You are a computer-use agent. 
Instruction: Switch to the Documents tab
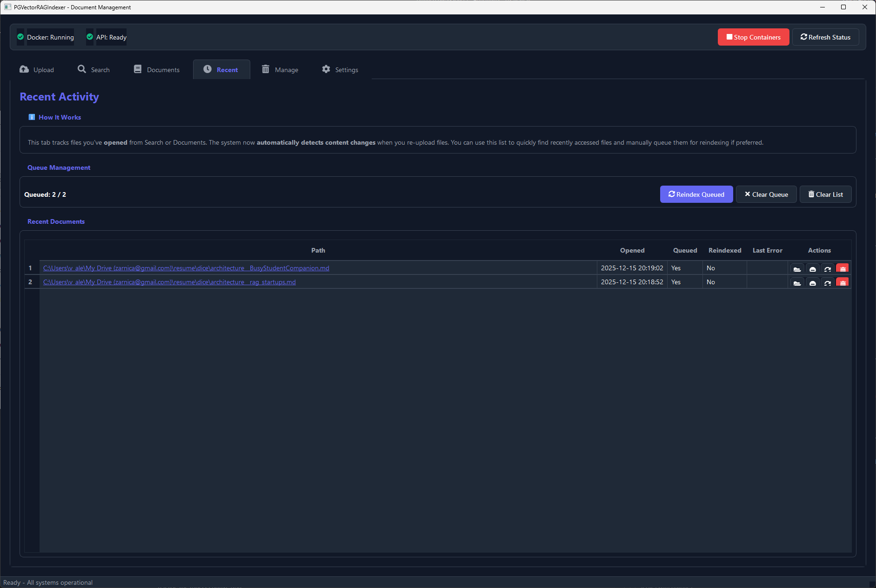(156, 69)
